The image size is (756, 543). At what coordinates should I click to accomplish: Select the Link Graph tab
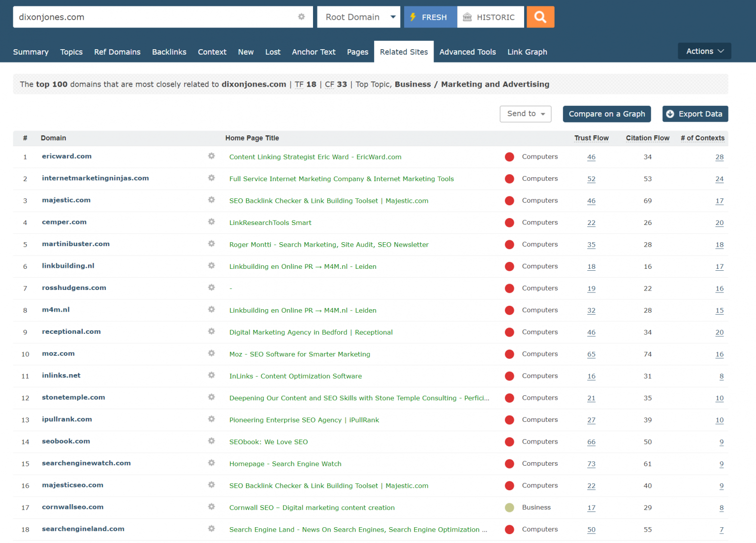point(527,52)
